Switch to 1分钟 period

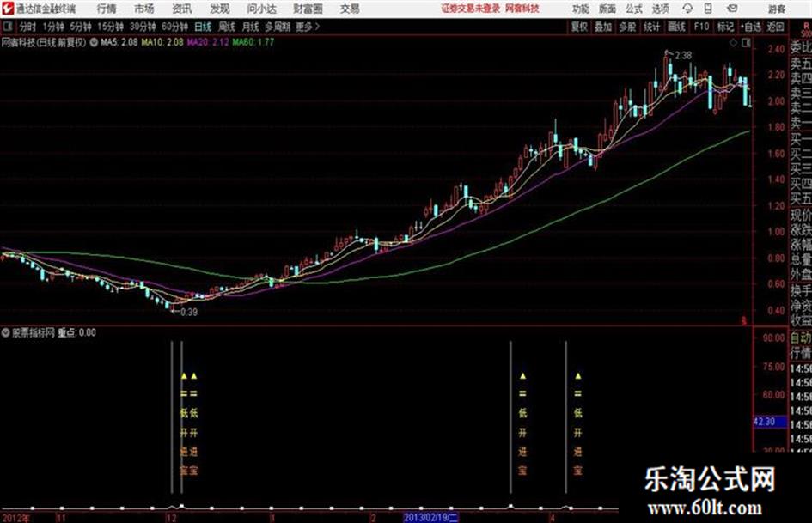tap(53, 27)
